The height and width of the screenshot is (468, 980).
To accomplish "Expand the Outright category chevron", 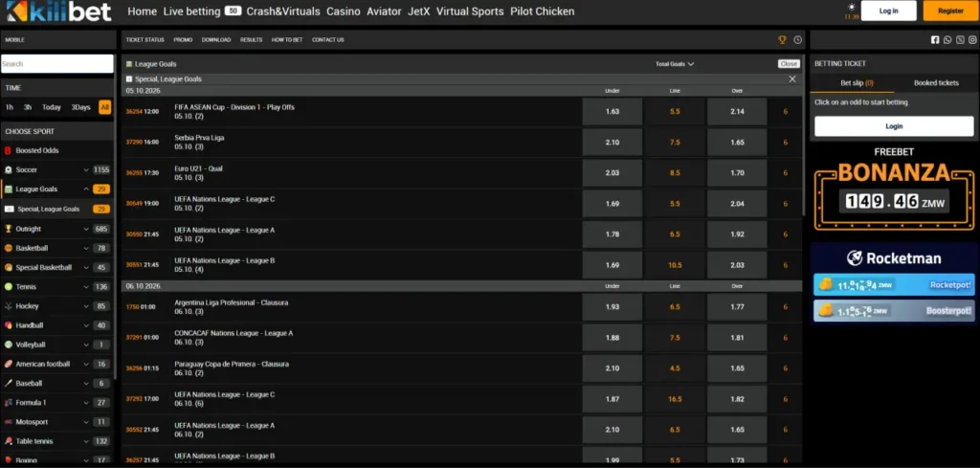I will tap(85, 229).
